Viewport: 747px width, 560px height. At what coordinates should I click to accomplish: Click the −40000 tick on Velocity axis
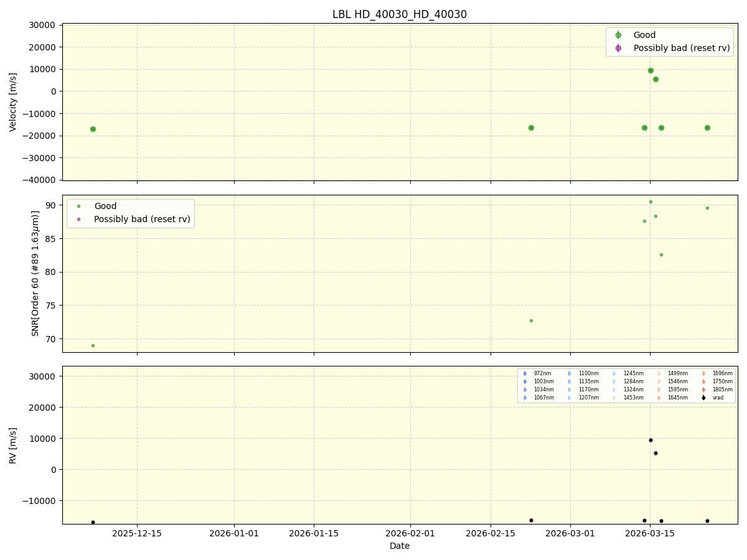tap(39, 180)
